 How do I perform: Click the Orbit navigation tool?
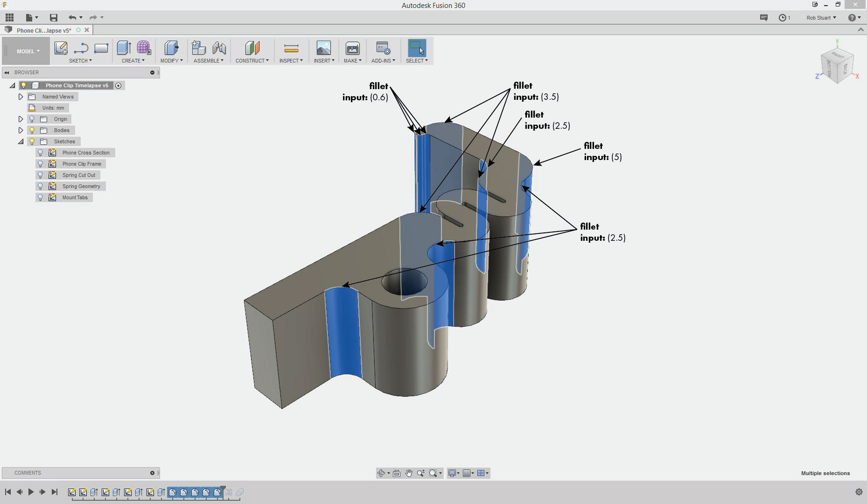click(x=381, y=473)
